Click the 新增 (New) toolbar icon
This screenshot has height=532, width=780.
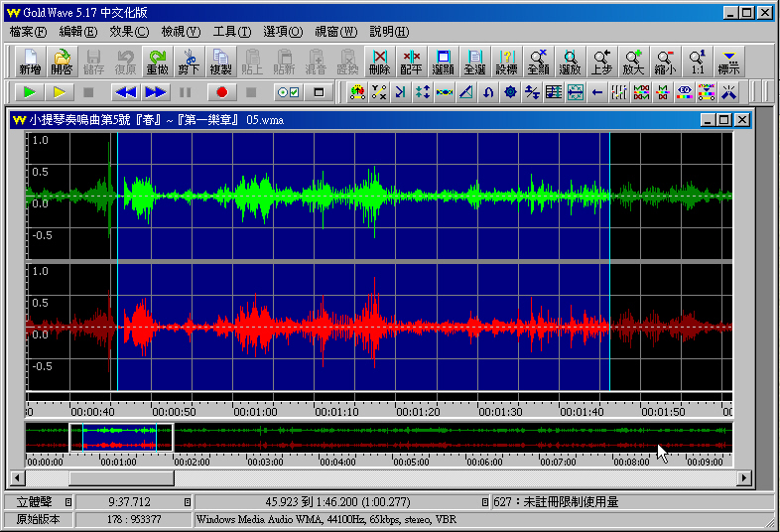point(30,62)
